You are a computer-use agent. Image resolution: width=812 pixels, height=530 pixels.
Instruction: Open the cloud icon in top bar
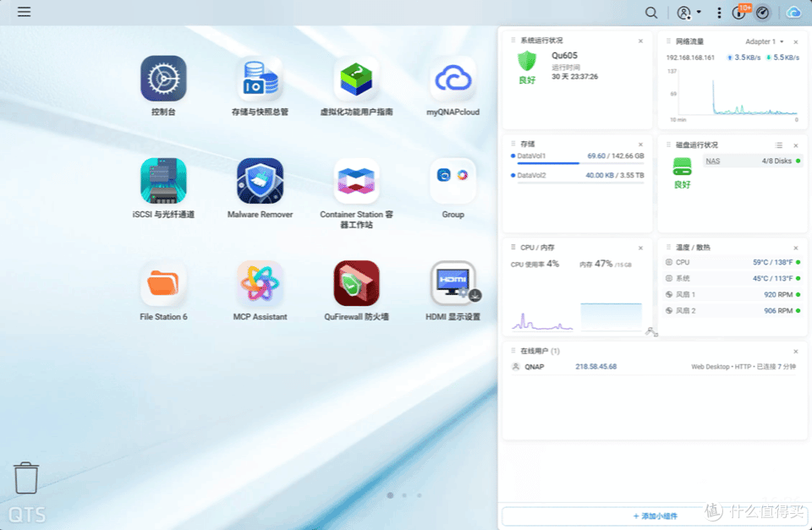[x=793, y=13]
